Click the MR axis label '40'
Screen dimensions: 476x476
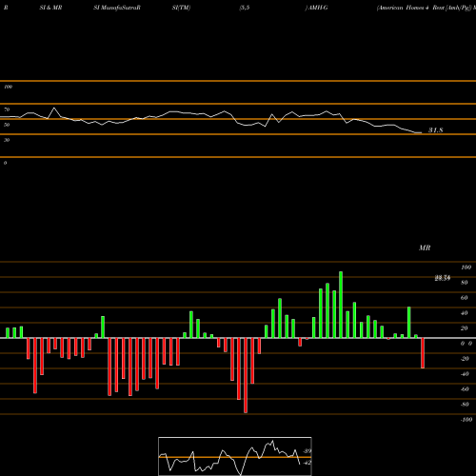coord(465,313)
